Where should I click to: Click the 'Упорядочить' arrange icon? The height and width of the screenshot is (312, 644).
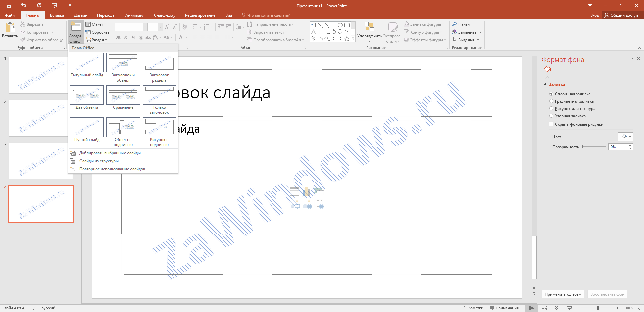click(x=369, y=27)
